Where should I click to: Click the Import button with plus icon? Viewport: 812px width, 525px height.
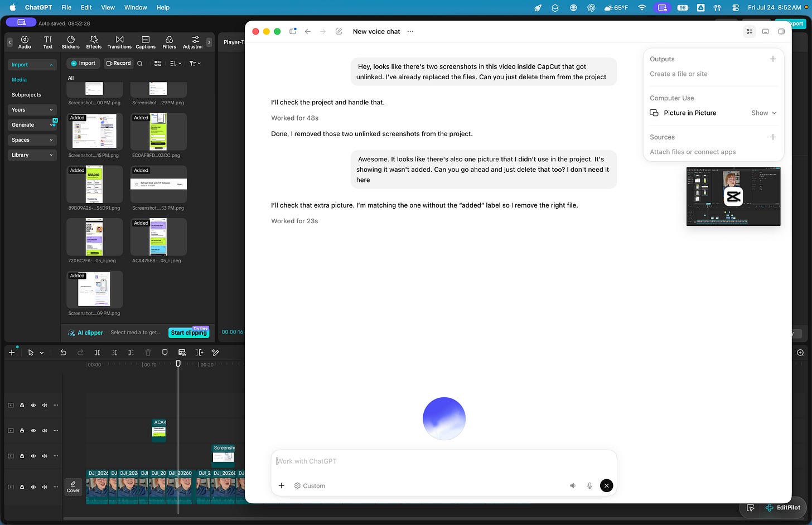pyautogui.click(x=83, y=64)
